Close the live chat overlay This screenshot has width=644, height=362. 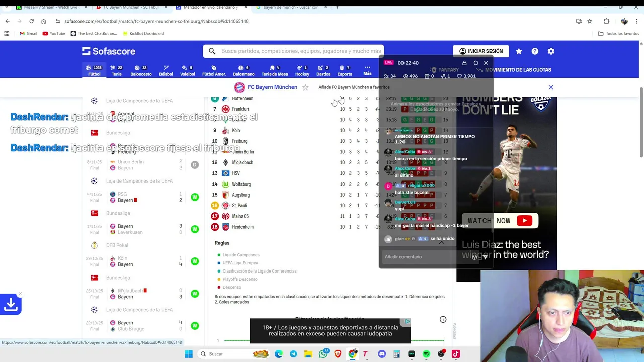[486, 63]
